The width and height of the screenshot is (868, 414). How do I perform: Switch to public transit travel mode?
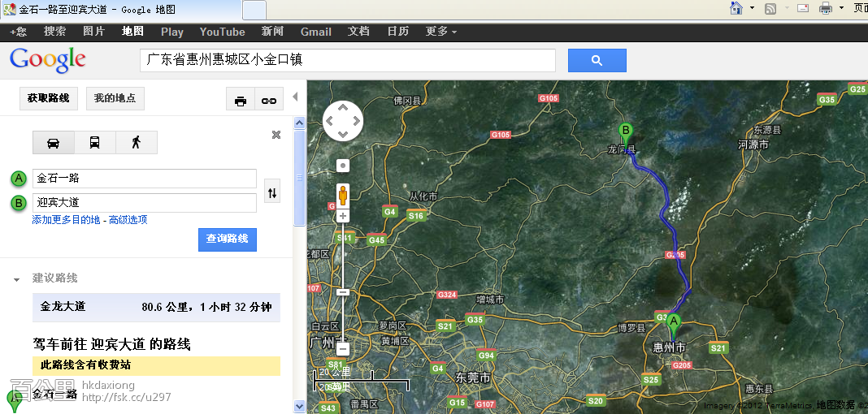[x=94, y=143]
